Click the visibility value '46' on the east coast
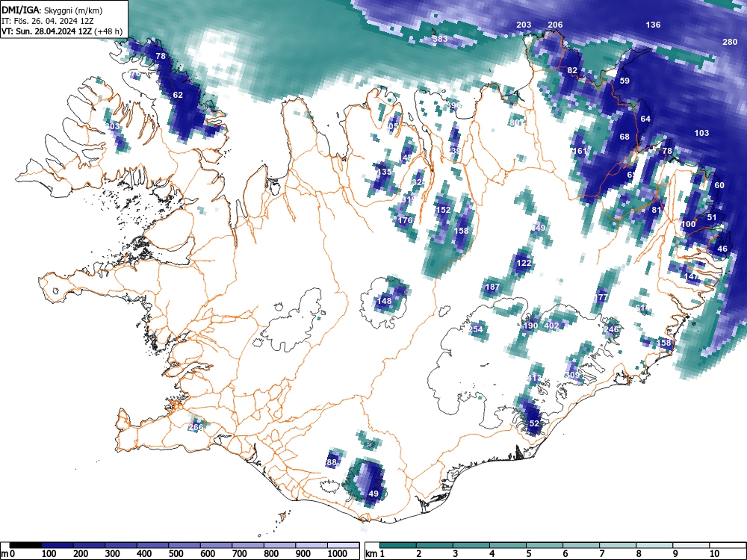Image resolution: width=747 pixels, height=560 pixels. (722, 249)
